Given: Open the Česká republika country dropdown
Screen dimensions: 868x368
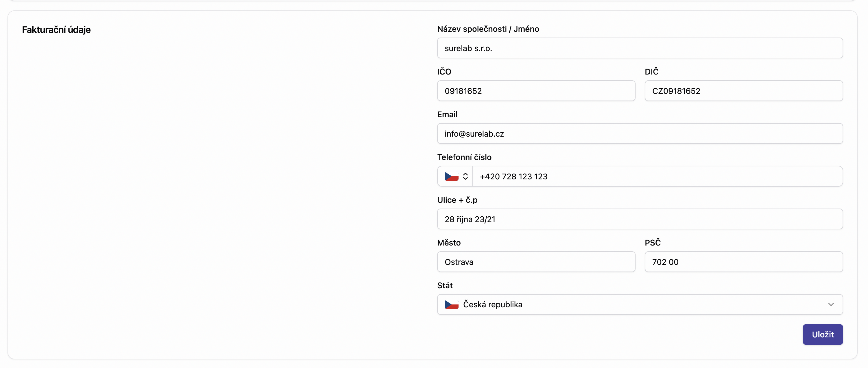Looking at the screenshot, I should [640, 304].
